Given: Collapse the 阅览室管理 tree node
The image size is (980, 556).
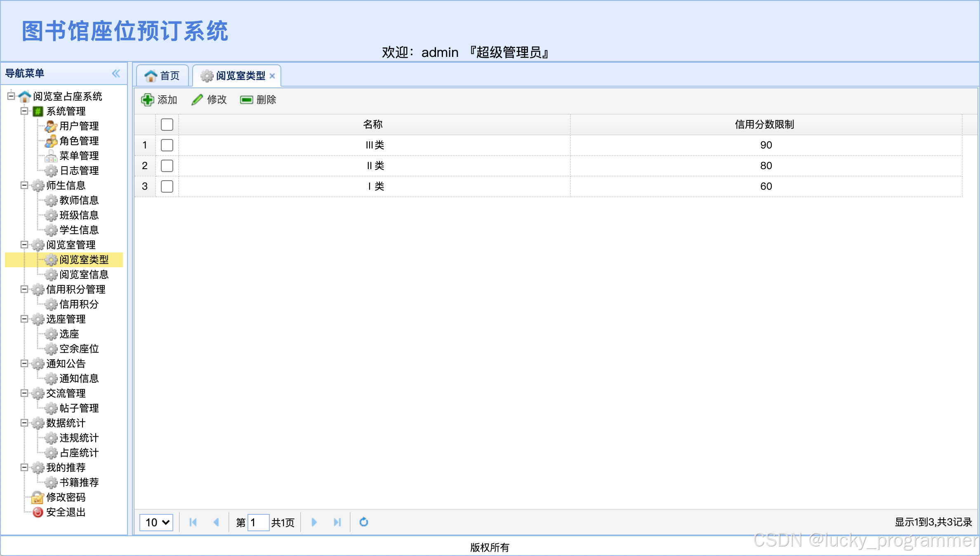Looking at the screenshot, I should click(24, 245).
